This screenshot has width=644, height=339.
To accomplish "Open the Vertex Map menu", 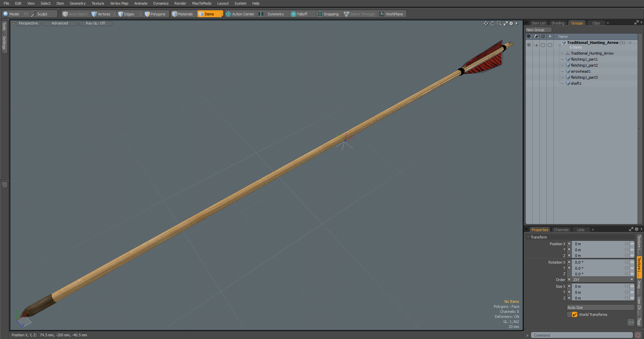I will [x=119, y=3].
